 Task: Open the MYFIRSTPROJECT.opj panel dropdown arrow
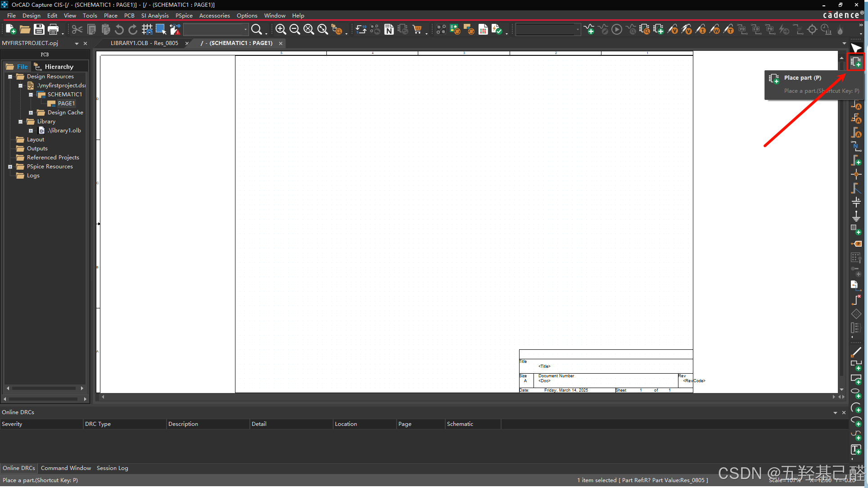[x=77, y=44]
